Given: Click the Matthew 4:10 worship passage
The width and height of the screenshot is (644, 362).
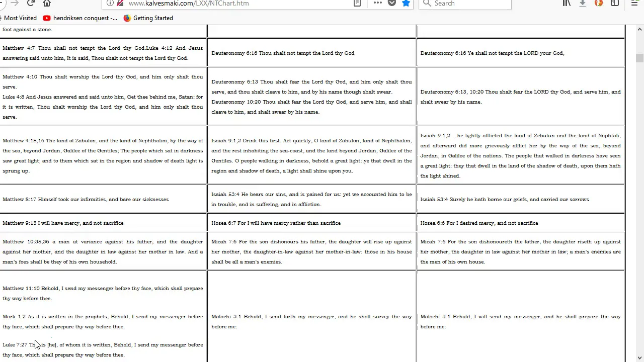Looking at the screenshot, I should (x=103, y=81).
